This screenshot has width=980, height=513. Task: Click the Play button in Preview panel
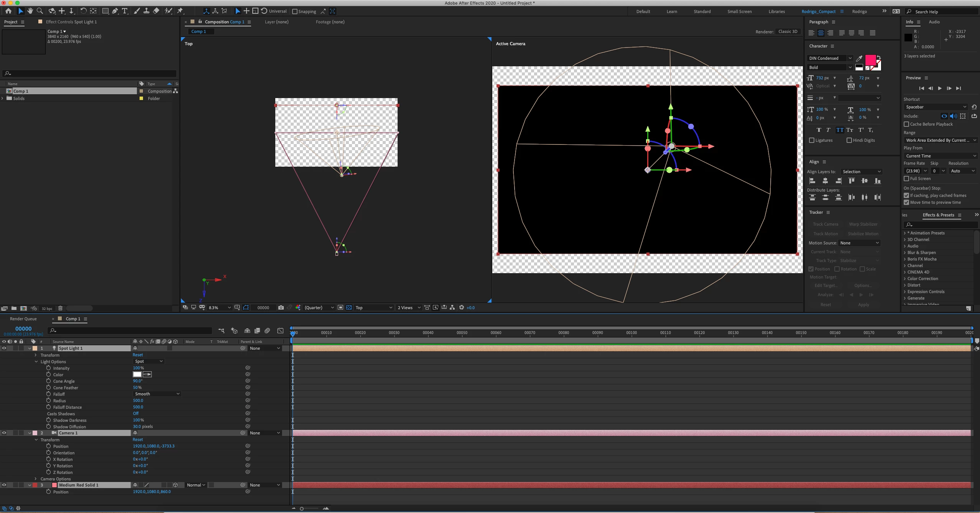(x=940, y=89)
